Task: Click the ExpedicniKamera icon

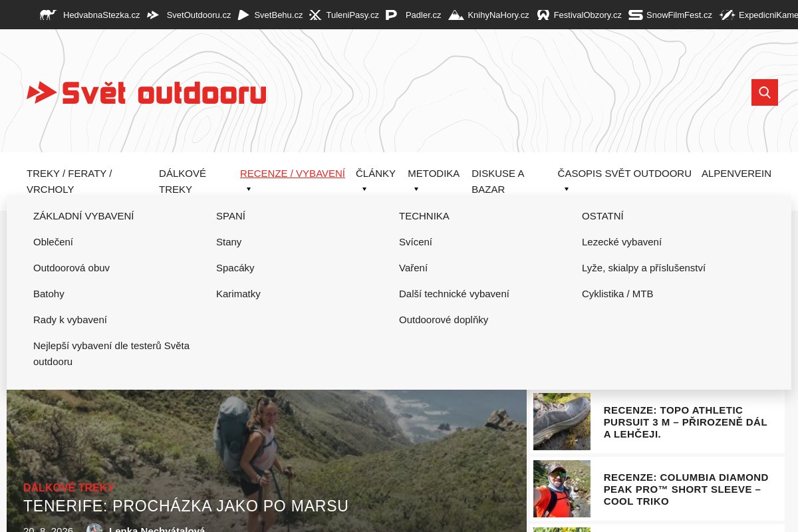Action: (727, 15)
